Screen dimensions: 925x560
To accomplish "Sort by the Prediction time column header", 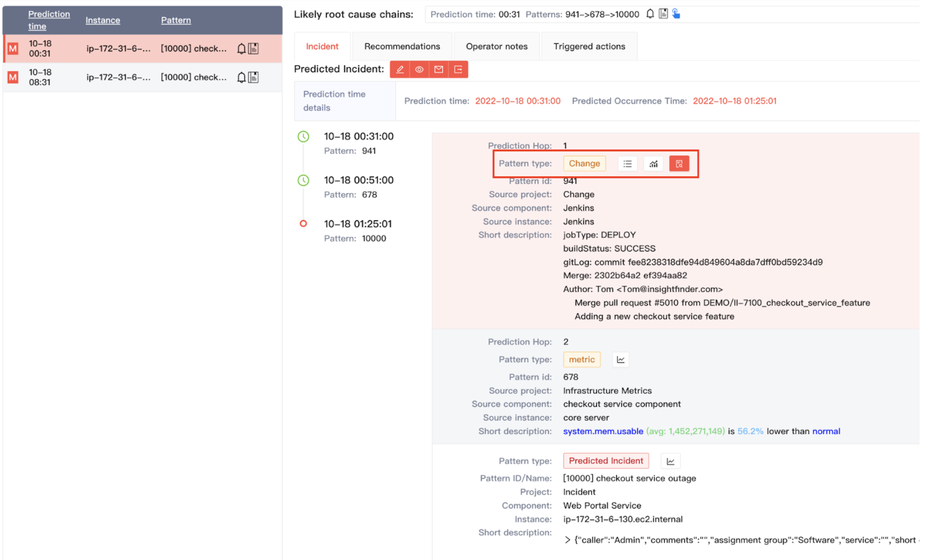I will [x=49, y=20].
